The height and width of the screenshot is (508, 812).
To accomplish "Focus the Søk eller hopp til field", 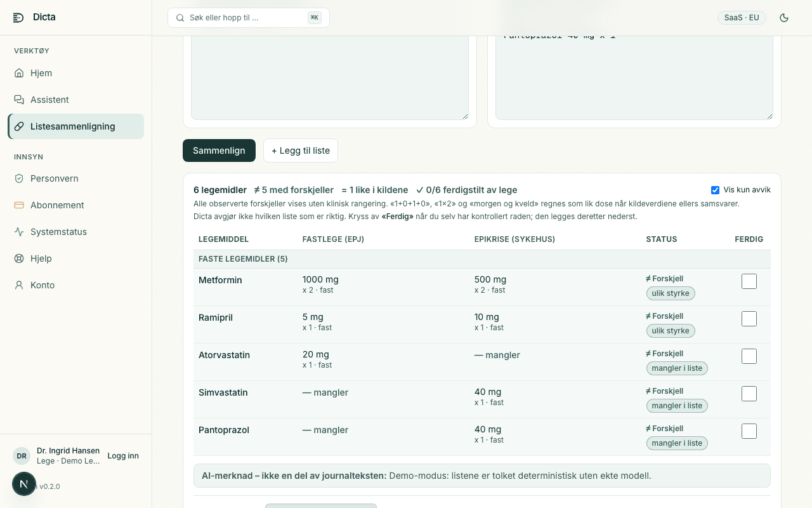I will pos(249,18).
